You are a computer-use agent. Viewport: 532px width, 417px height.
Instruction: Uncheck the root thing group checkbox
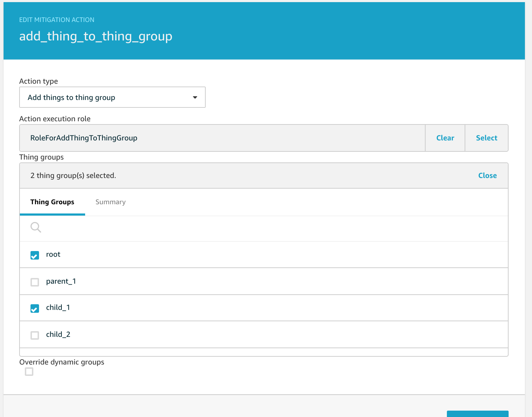pyautogui.click(x=35, y=255)
